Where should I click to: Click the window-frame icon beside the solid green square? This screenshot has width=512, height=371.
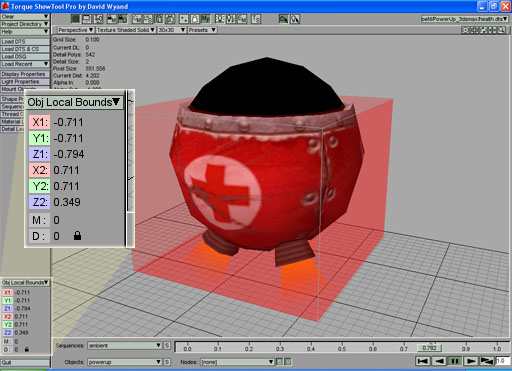coord(87,19)
